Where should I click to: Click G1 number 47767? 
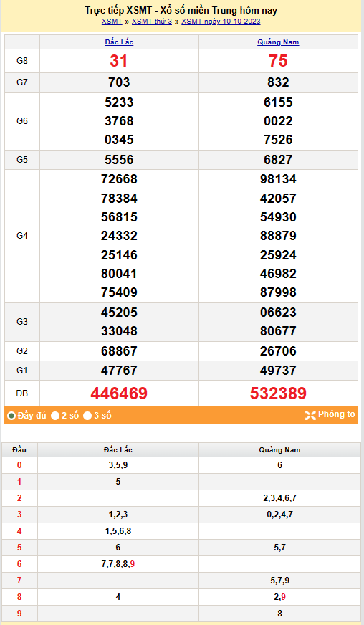click(119, 371)
